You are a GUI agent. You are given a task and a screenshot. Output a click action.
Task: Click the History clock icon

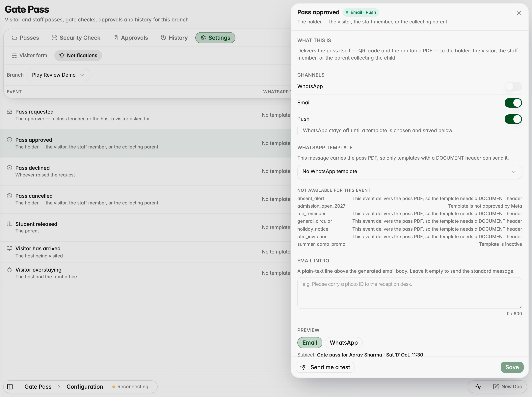tap(163, 38)
